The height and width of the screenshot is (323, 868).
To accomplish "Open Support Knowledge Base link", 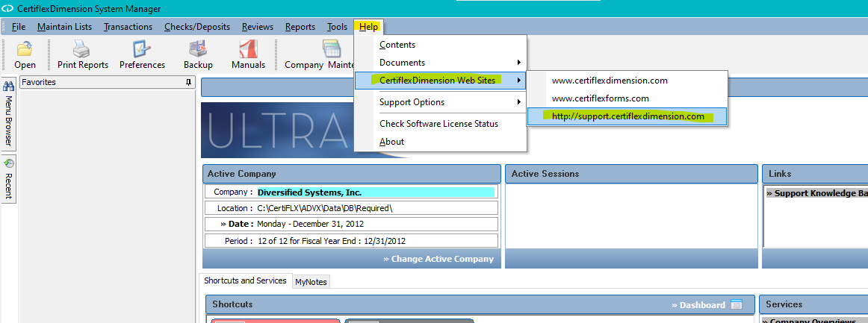I will tap(816, 193).
